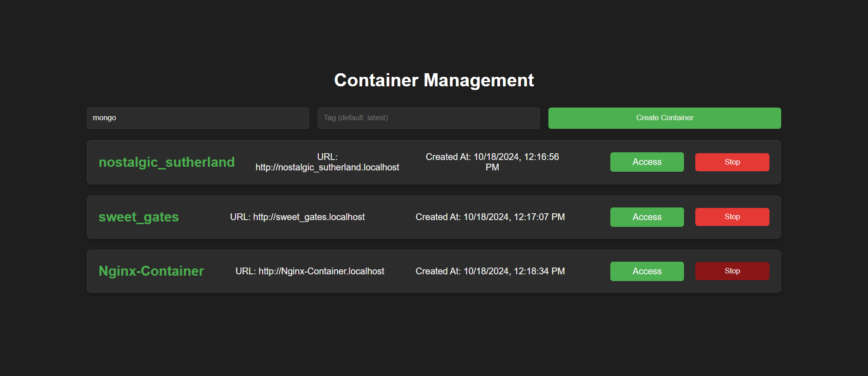Access the nostalgic_sutherland container
This screenshot has width=868, height=376.
647,162
